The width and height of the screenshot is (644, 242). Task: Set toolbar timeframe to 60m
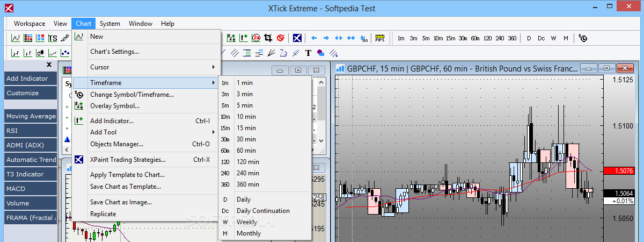(475, 38)
